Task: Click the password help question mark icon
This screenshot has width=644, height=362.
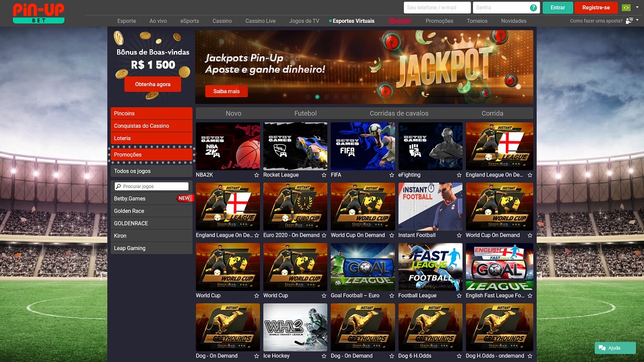Action: coord(533,8)
